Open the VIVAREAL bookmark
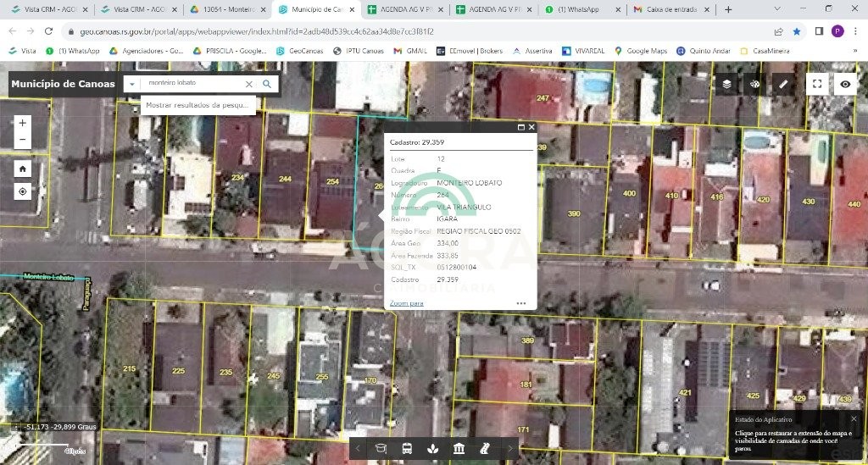The image size is (868, 465). pyautogui.click(x=583, y=51)
